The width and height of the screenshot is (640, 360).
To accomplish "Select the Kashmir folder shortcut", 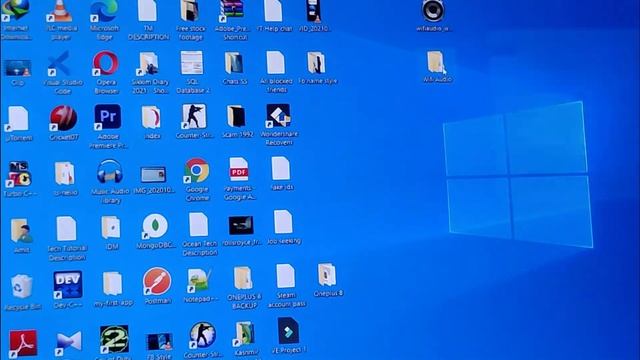I will click(x=244, y=334).
